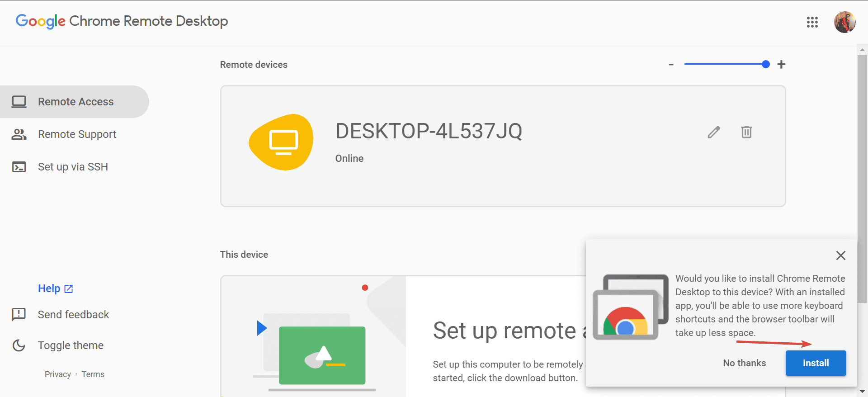Decline install with No thanks
The height and width of the screenshot is (397, 868).
(x=745, y=363)
